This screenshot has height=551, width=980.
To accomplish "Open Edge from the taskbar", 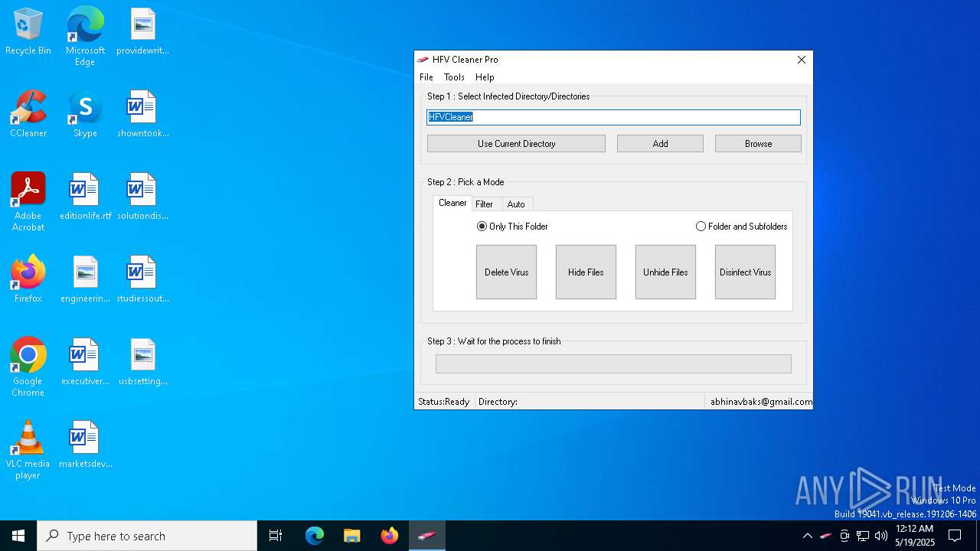I will point(315,536).
